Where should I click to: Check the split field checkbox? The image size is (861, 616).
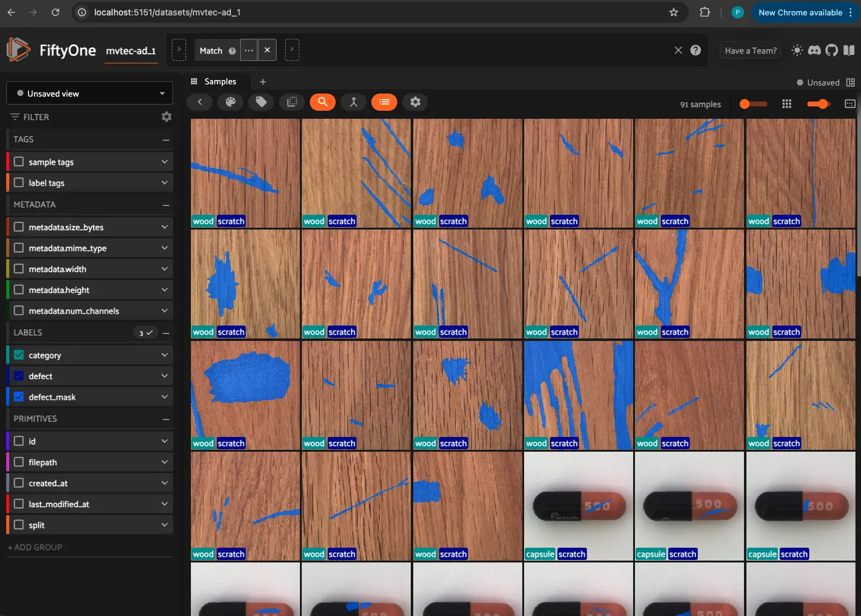click(19, 525)
